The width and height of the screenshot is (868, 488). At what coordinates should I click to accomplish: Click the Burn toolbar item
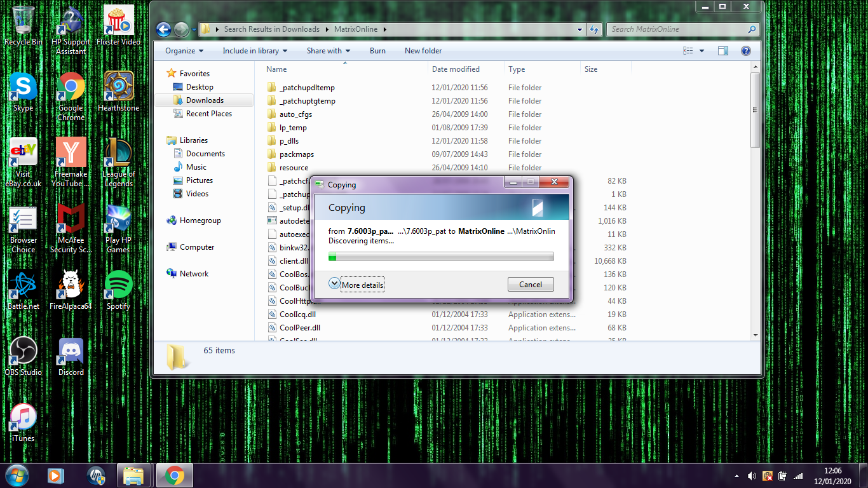pyautogui.click(x=377, y=51)
